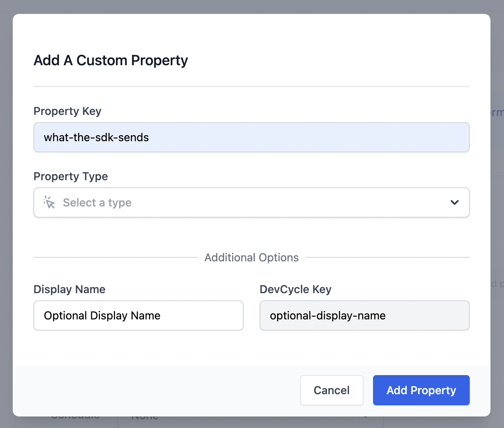Click the divider line under the dialog title

251,85
